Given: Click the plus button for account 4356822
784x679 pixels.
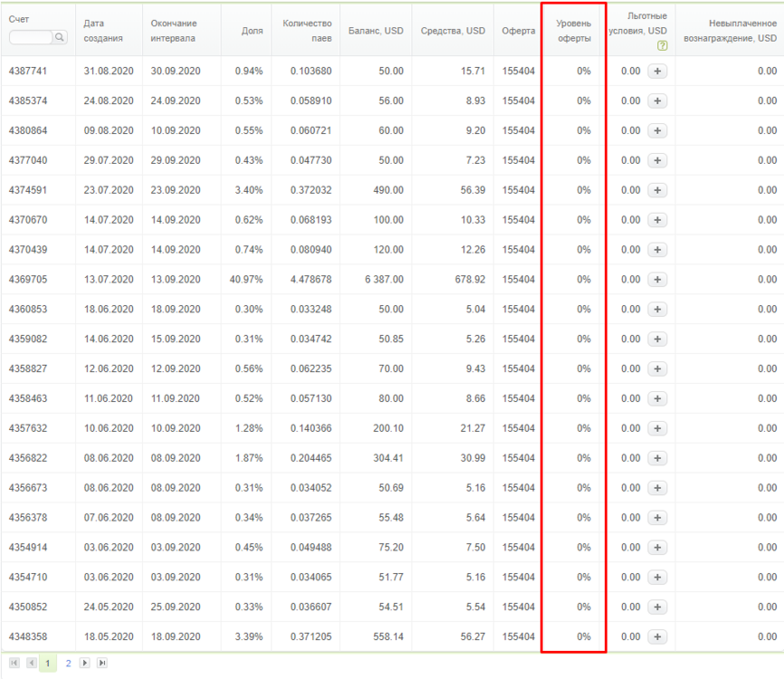Looking at the screenshot, I should [657, 458].
